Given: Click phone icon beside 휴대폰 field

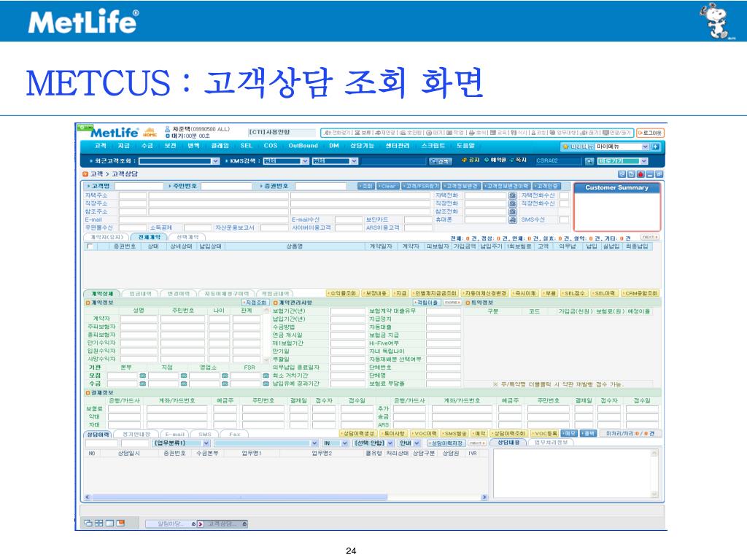Looking at the screenshot, I should tap(513, 220).
